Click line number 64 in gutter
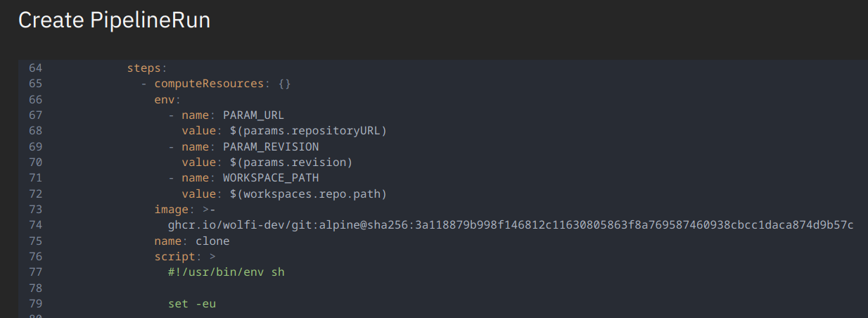Viewport: 868px width, 318px height. coord(35,68)
